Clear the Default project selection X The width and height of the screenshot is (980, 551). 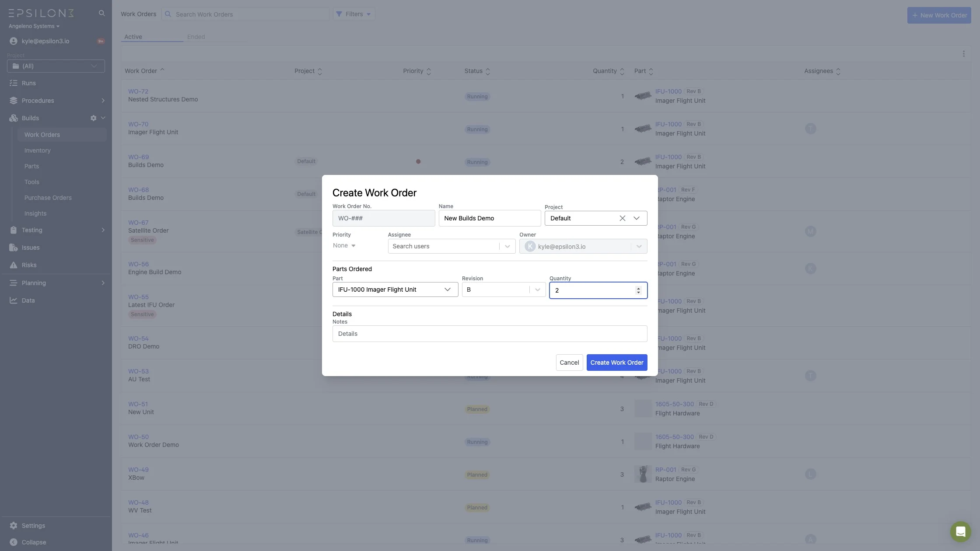click(622, 218)
